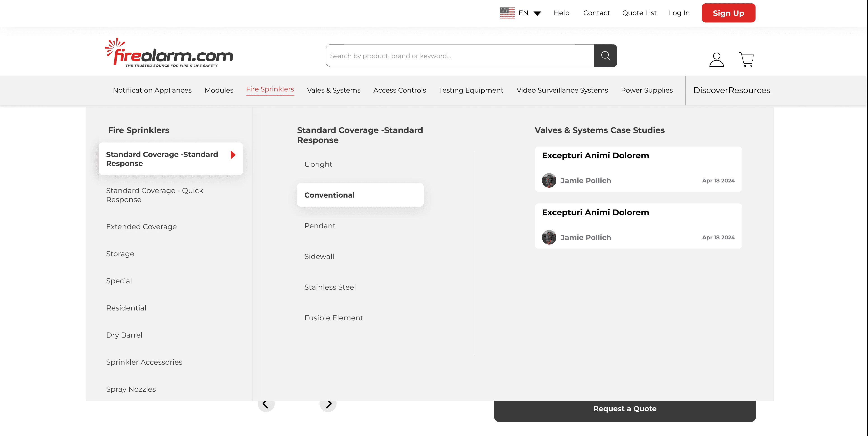This screenshot has width=868, height=436.
Task: Click the Request a Quote button
Action: [x=624, y=409]
